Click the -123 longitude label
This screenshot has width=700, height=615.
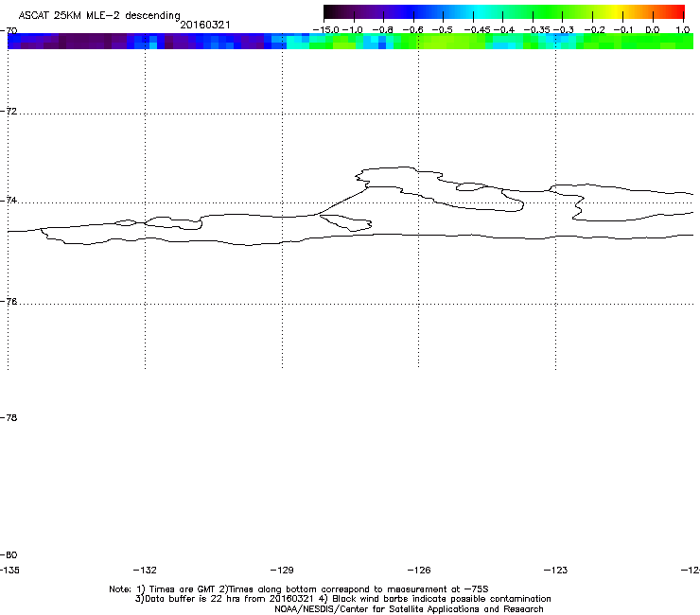coord(556,570)
